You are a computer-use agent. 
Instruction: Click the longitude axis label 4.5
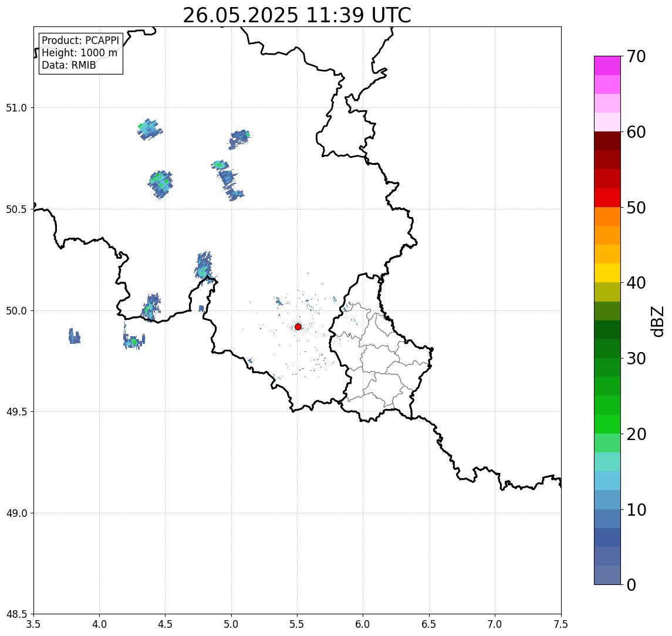[x=166, y=624]
